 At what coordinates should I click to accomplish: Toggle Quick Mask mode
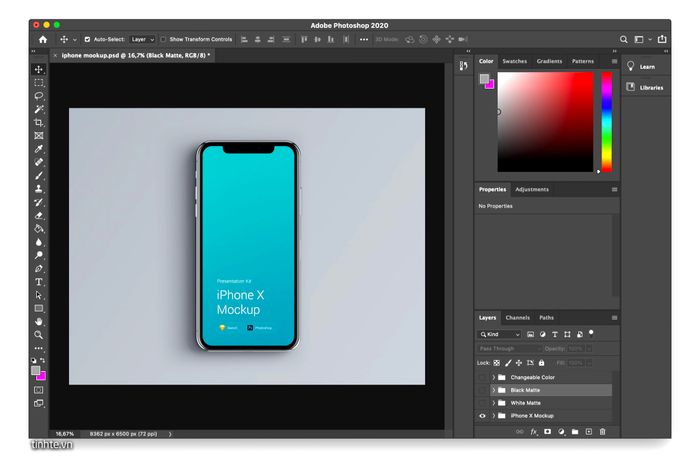[x=39, y=390]
